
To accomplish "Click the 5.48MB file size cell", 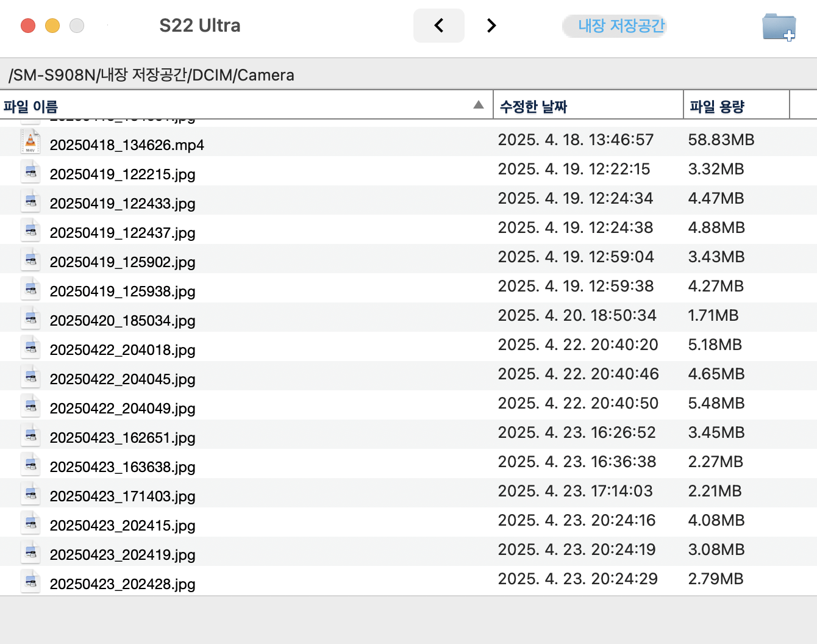I will point(716,403).
